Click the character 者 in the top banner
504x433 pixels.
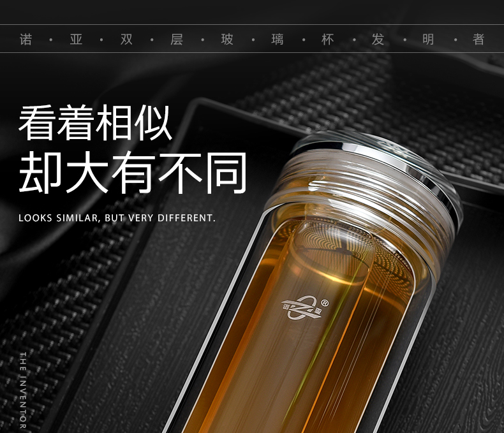[x=478, y=40]
